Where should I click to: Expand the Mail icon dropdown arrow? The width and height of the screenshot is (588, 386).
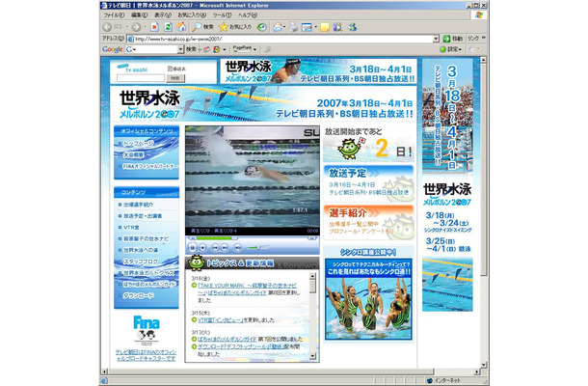[284, 27]
